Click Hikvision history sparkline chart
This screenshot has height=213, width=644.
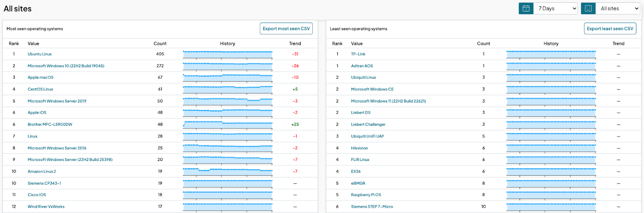551,149
